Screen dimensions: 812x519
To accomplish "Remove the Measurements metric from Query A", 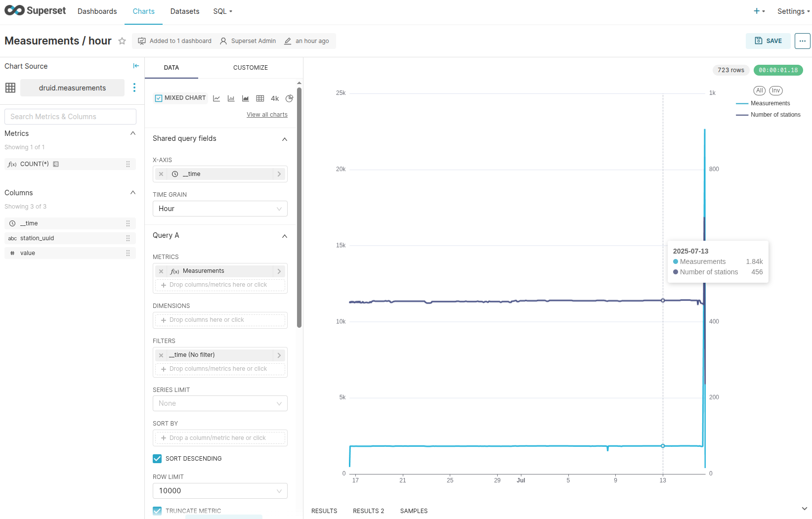I will coord(161,271).
